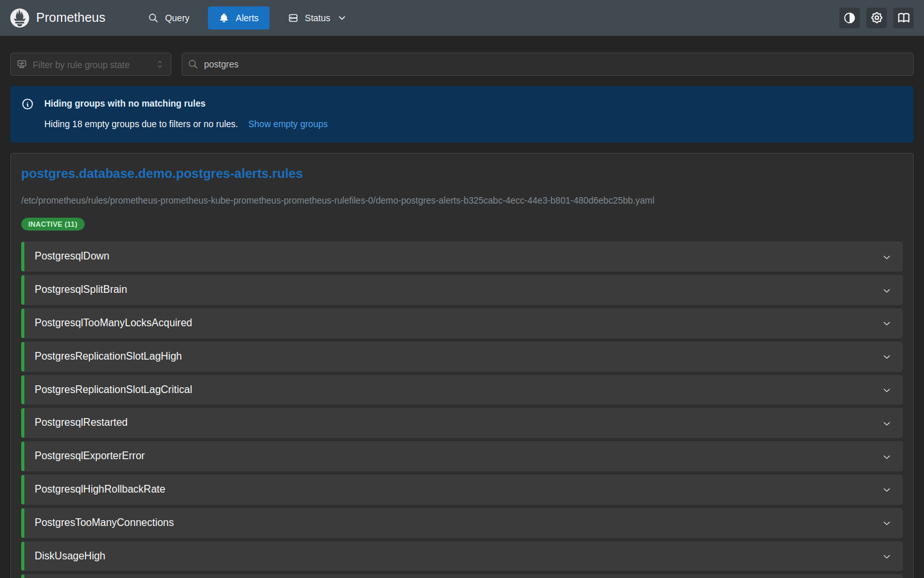The image size is (924, 578).
Task: Select the PostgresqlRestarted rule name
Action: click(81, 422)
